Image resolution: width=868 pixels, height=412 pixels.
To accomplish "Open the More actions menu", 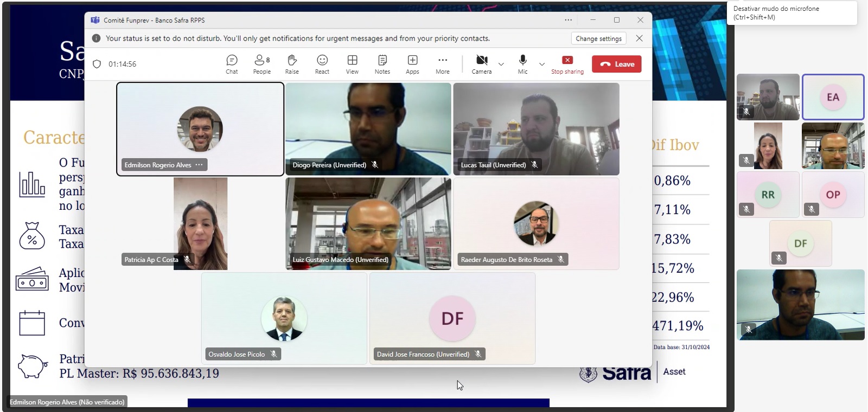I will [443, 64].
